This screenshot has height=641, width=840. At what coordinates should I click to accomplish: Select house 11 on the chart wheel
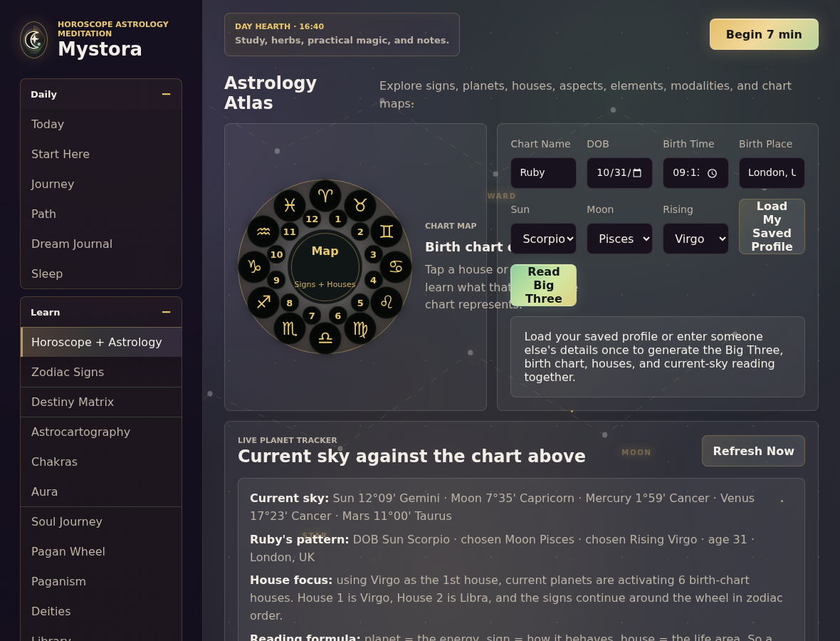pyautogui.click(x=289, y=231)
